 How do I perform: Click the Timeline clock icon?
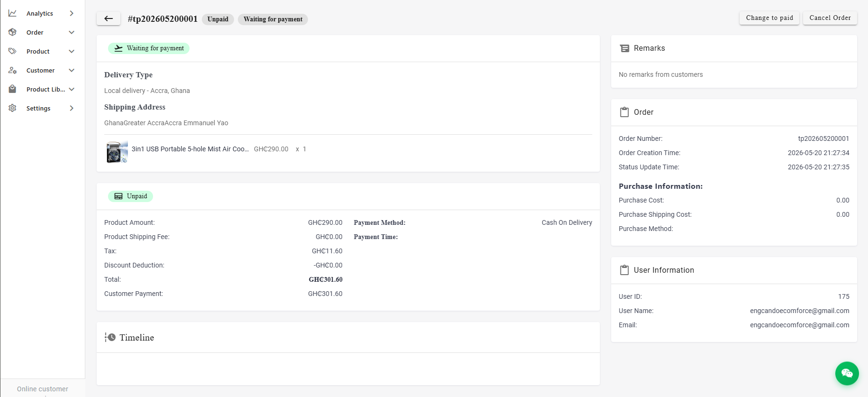pyautogui.click(x=110, y=337)
